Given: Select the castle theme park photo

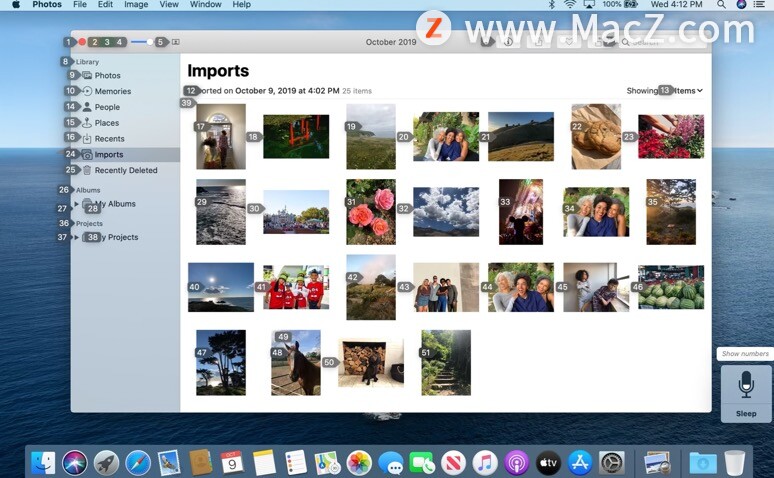Looking at the screenshot, I should tap(296, 212).
